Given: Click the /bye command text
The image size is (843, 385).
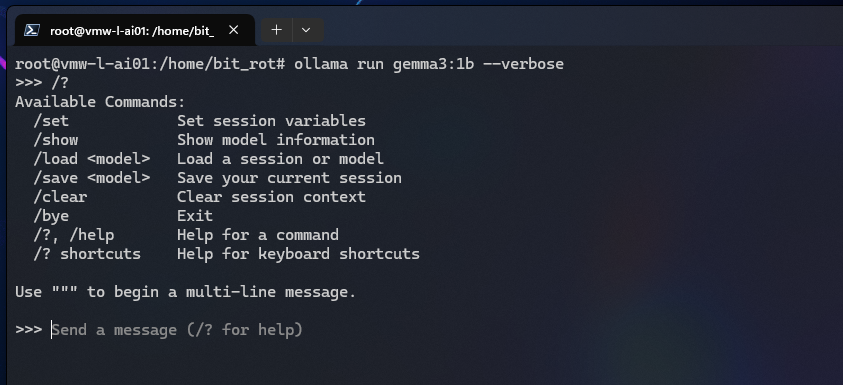Looking at the screenshot, I should [51, 216].
